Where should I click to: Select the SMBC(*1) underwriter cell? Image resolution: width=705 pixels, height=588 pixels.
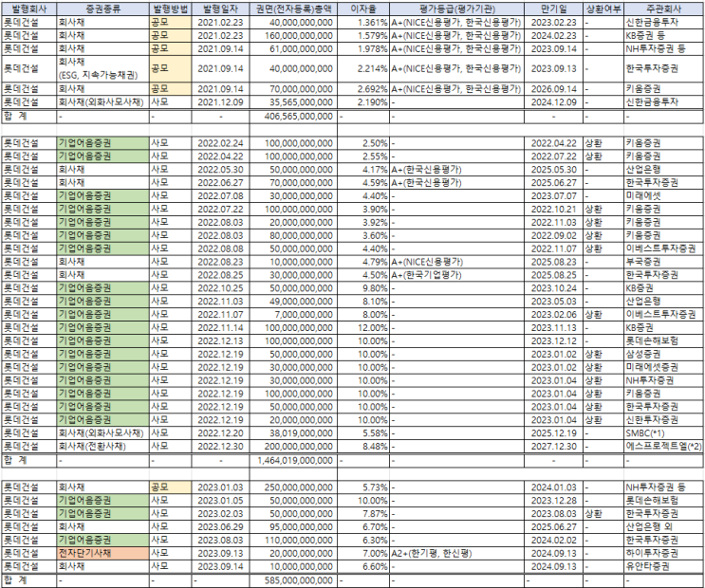[x=663, y=433]
